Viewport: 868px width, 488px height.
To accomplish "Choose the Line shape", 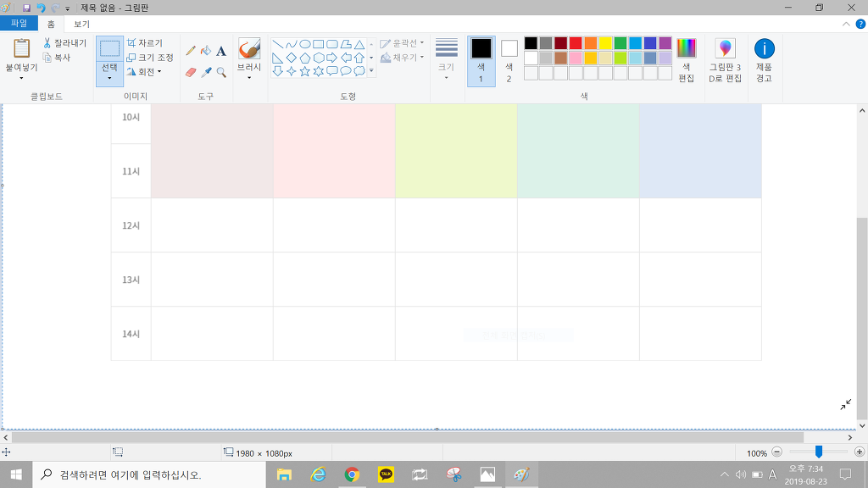I will 278,44.
